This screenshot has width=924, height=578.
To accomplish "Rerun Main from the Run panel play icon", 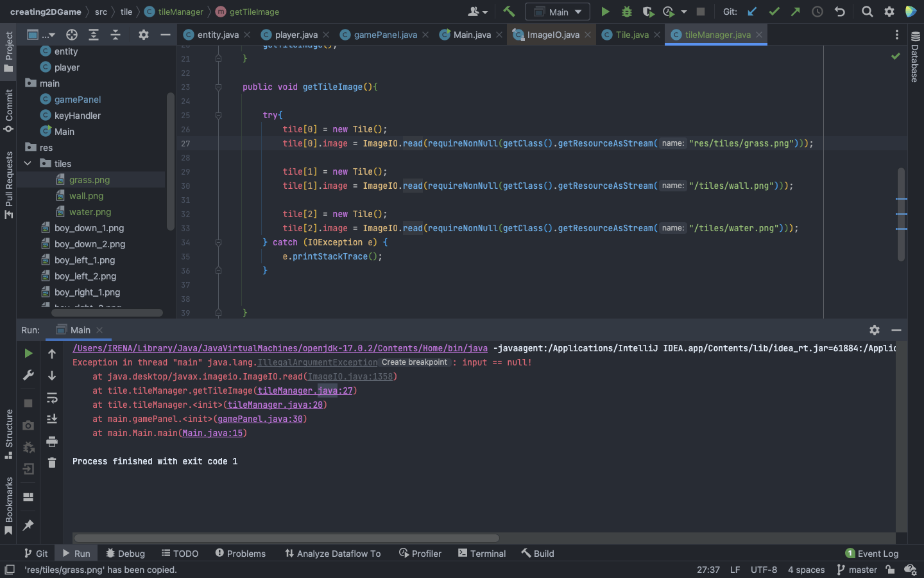I will [28, 354].
